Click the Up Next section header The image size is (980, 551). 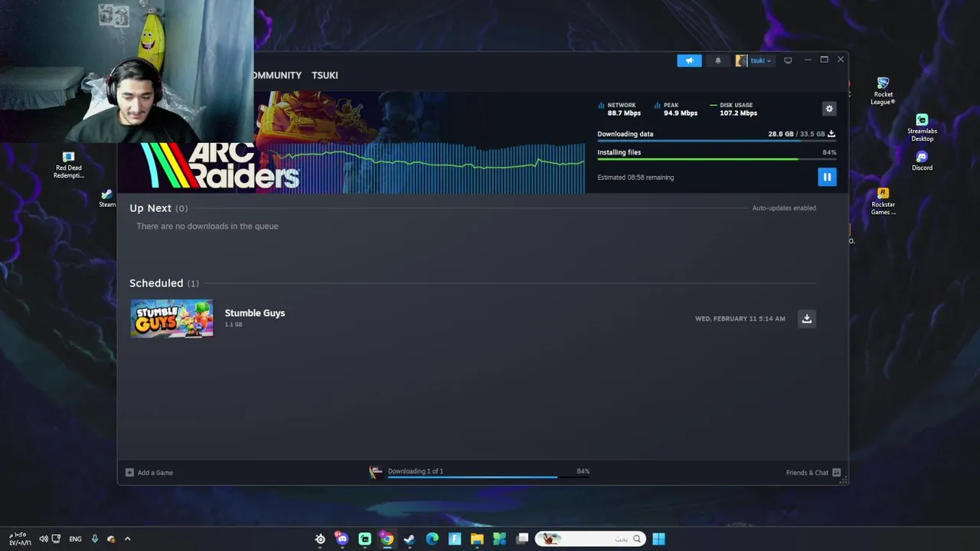coord(158,208)
